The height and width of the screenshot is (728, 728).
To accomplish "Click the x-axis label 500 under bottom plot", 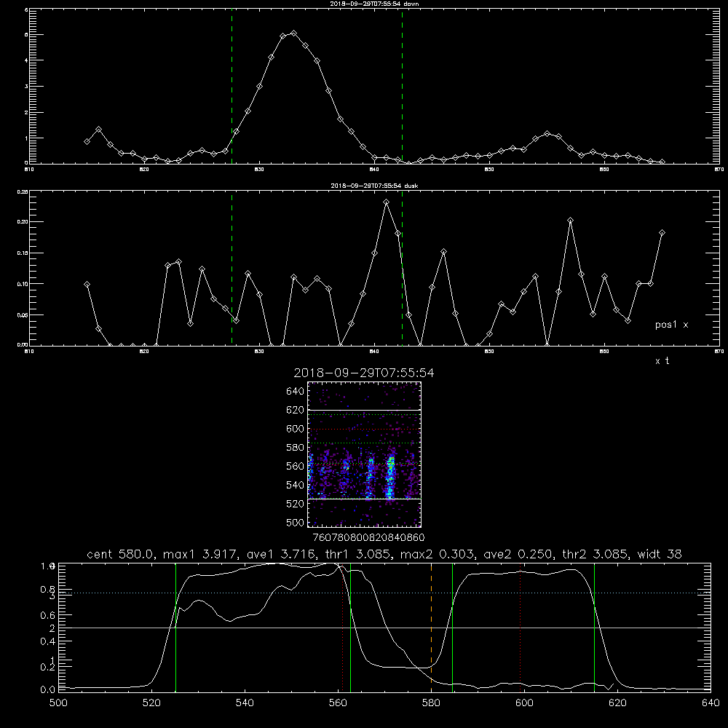I will [58, 703].
